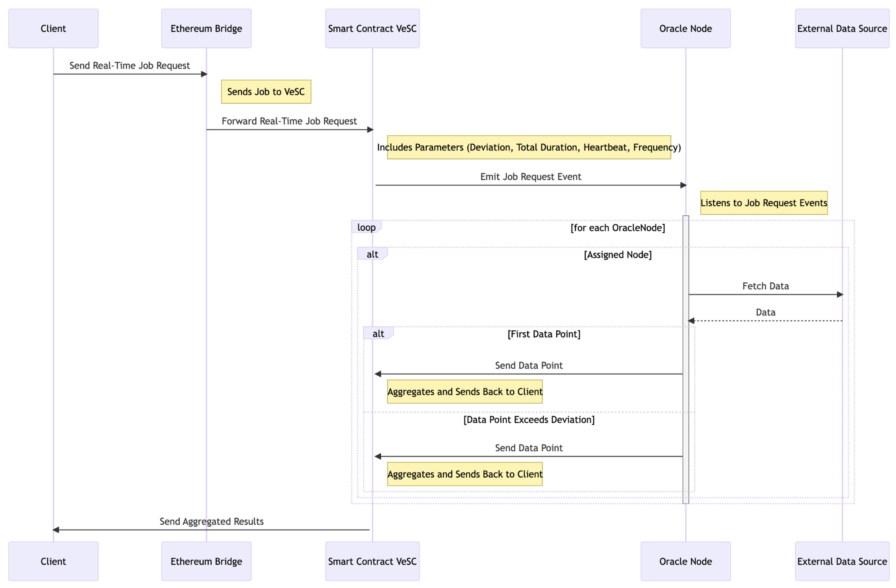Click the top External Data Source box

click(x=842, y=28)
